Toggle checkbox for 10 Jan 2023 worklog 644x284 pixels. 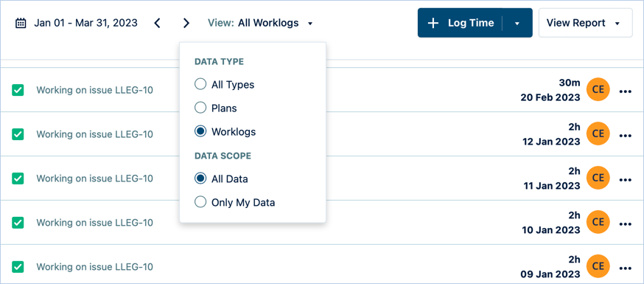(x=18, y=222)
